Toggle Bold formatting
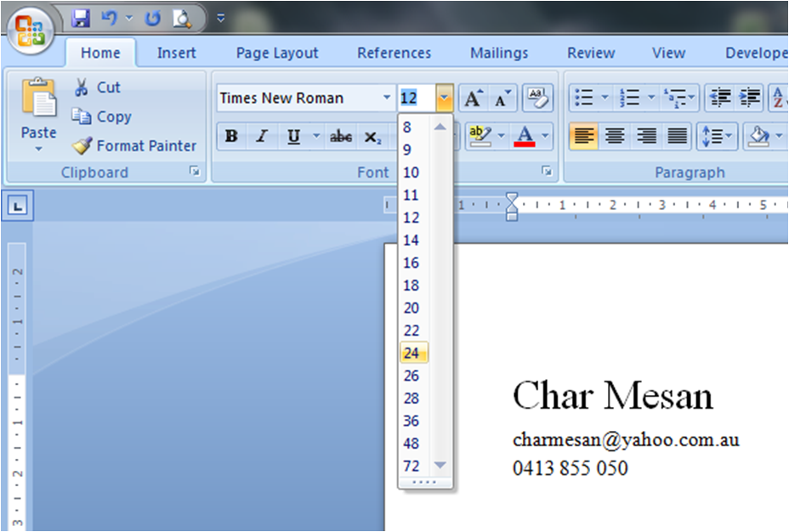This screenshot has width=789, height=532. pos(231,136)
